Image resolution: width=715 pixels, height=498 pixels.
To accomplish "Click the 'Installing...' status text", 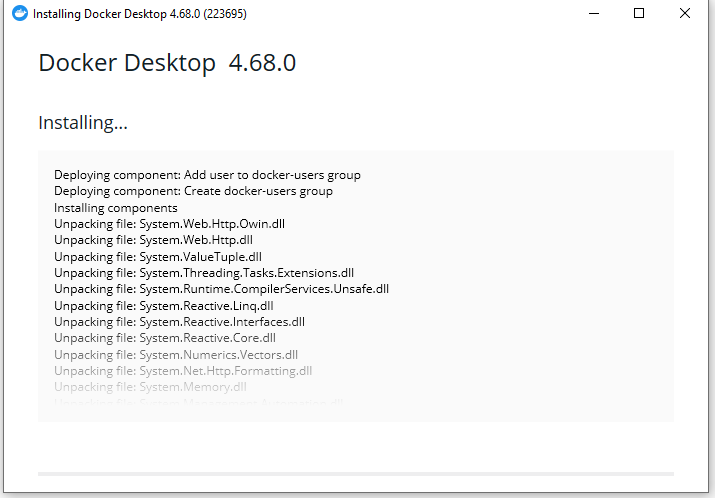I will click(x=83, y=123).
